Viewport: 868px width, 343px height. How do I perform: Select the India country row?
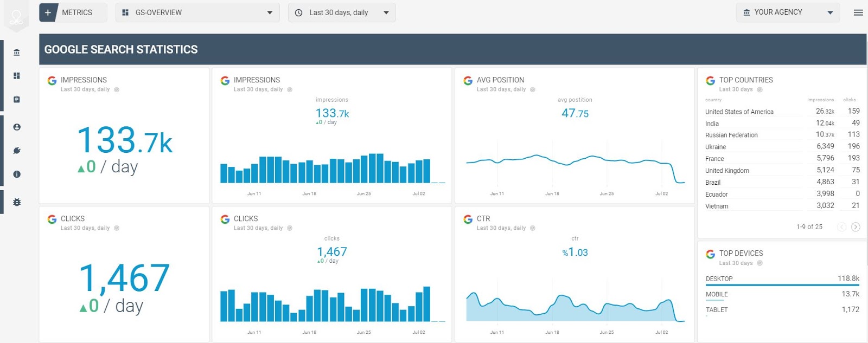[x=782, y=124]
